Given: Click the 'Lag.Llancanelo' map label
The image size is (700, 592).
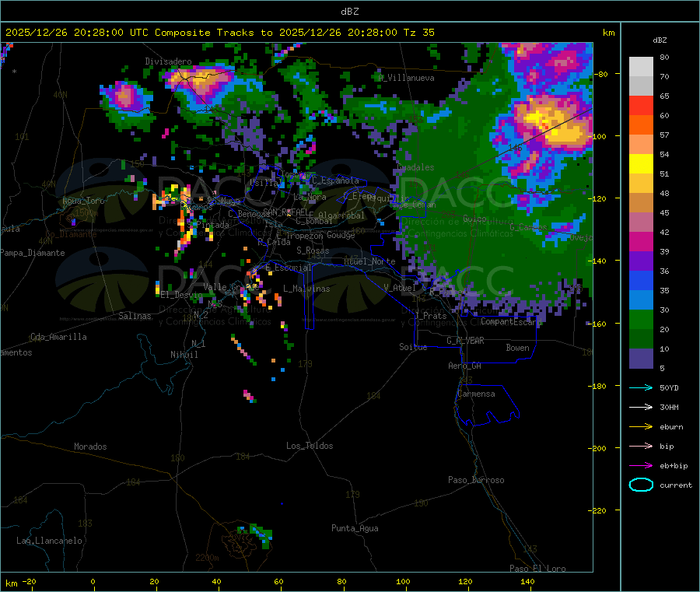Looking at the screenshot, I should coord(49,541).
